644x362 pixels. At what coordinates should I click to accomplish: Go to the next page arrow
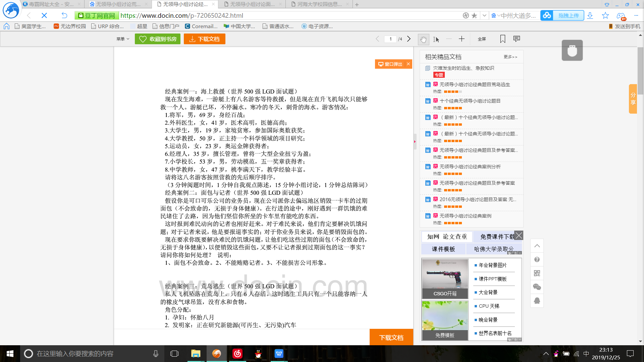[x=409, y=39]
